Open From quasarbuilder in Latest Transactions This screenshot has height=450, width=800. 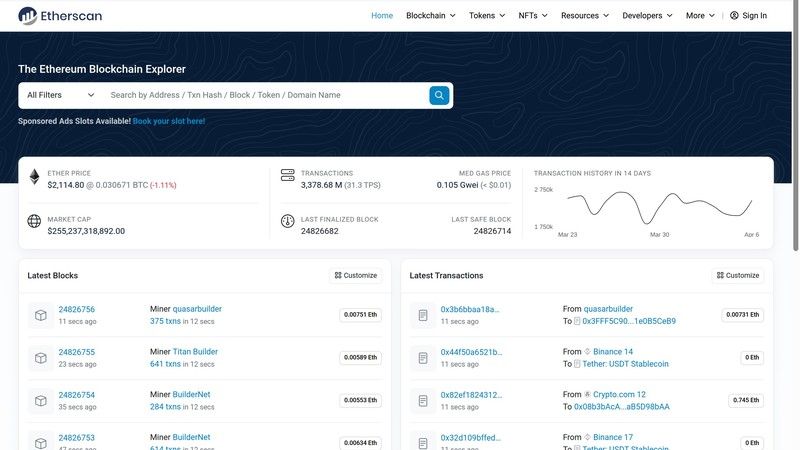(608, 309)
